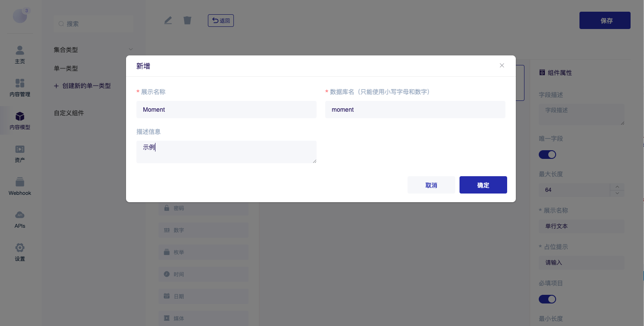644x326 pixels.
Task: Click 确定 to confirm
Action: [483, 185]
